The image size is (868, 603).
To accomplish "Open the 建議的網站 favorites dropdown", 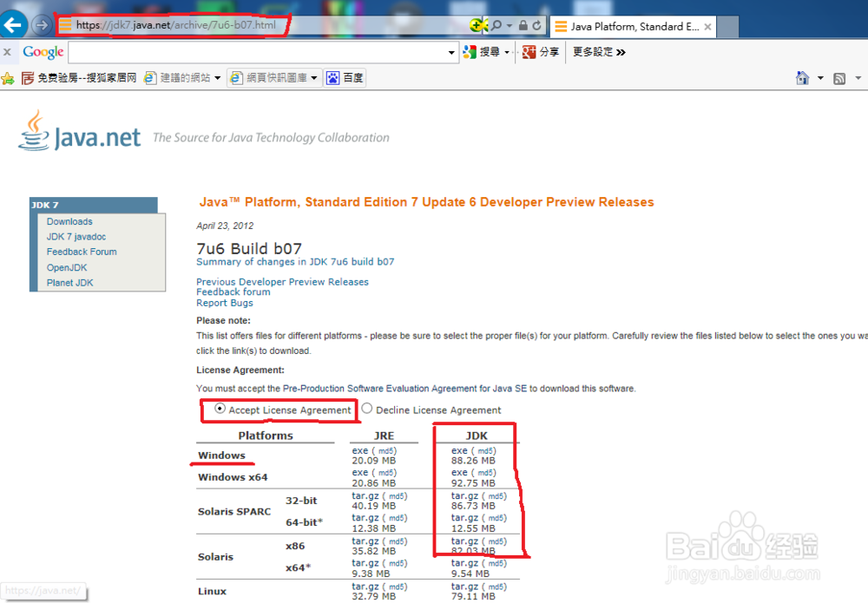I will pyautogui.click(x=182, y=78).
